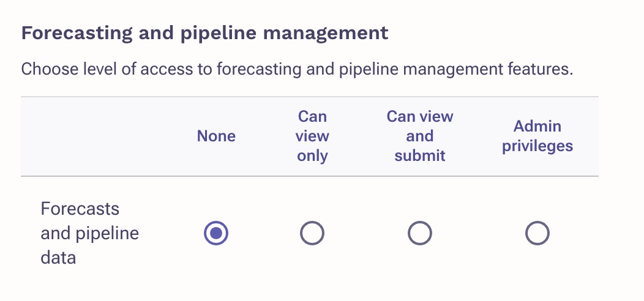Give admin-level forecasting access
644x301 pixels.
[x=537, y=233]
